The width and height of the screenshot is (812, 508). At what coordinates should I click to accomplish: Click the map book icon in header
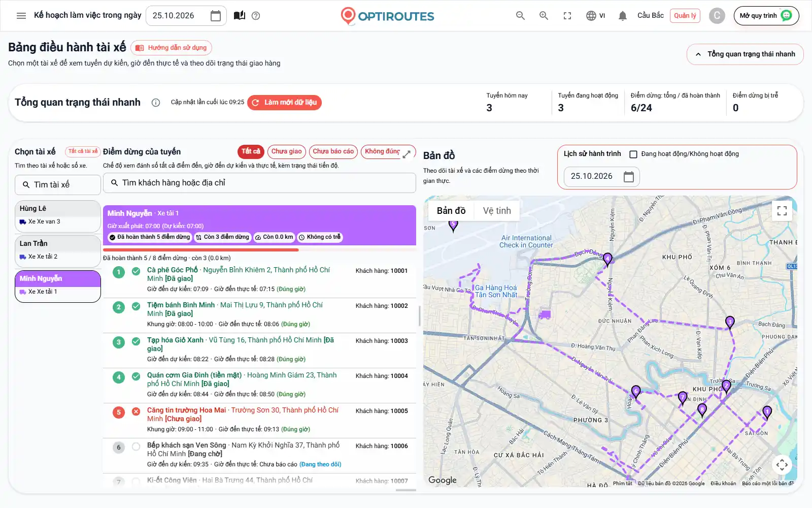coord(240,16)
